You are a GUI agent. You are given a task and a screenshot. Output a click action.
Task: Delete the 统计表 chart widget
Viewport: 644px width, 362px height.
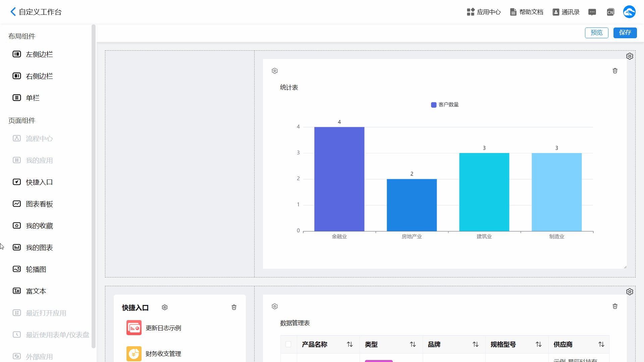coord(615,71)
